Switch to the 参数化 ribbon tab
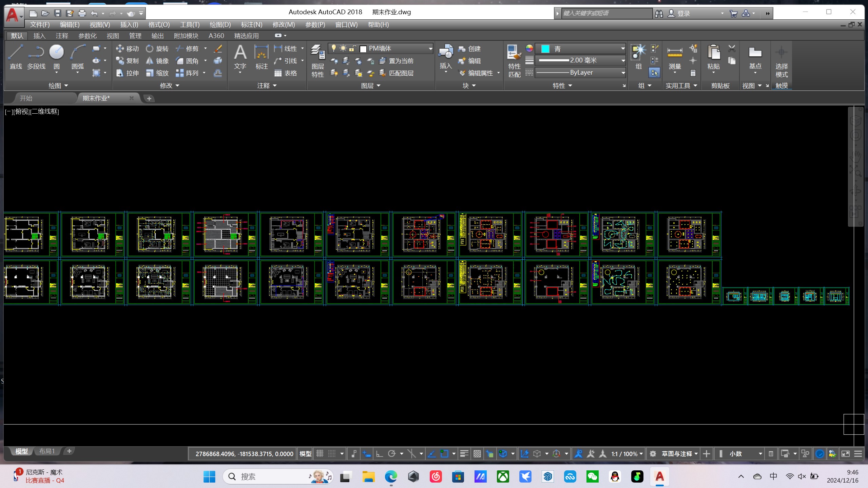This screenshot has width=868, height=488. point(88,36)
